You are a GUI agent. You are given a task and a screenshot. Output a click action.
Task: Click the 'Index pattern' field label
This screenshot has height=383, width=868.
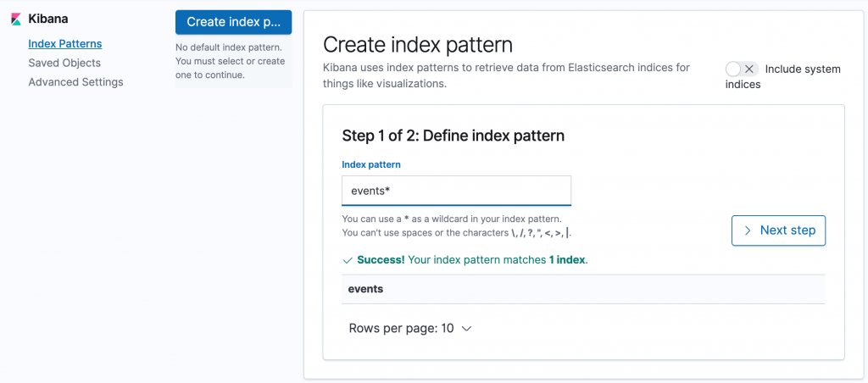(371, 164)
